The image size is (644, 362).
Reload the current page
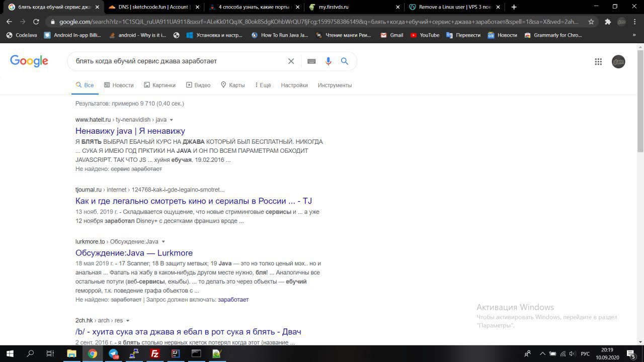coord(36,22)
